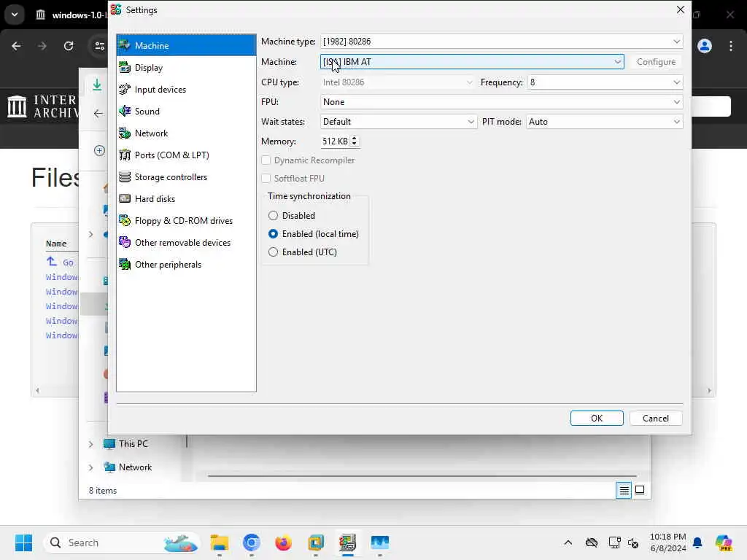Open Other removable devices icon
Image resolution: width=747 pixels, height=560 pixels.
pyautogui.click(x=125, y=242)
